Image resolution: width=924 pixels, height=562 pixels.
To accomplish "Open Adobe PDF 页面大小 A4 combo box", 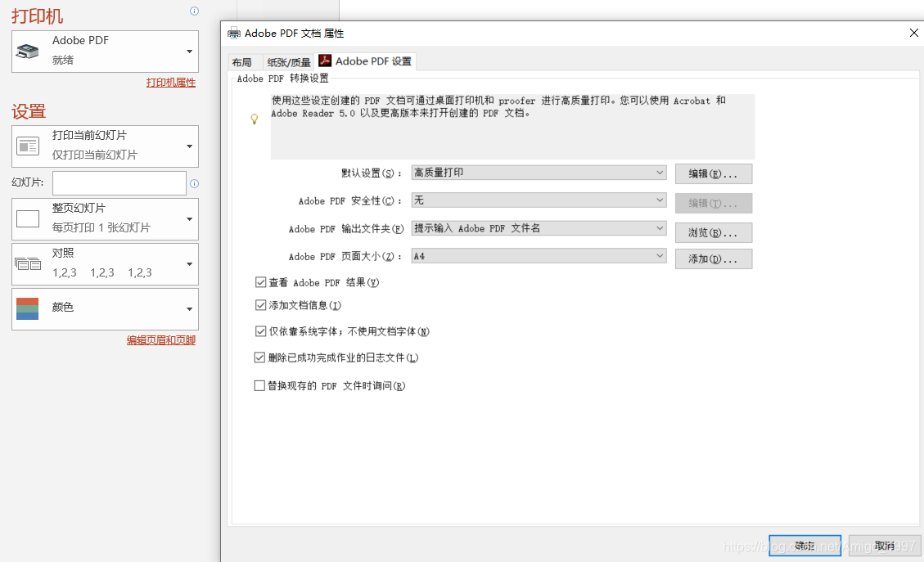I will [x=539, y=256].
